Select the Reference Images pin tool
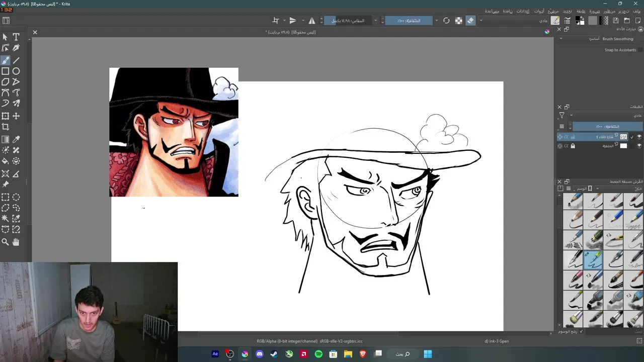644x362 pixels. (5, 185)
